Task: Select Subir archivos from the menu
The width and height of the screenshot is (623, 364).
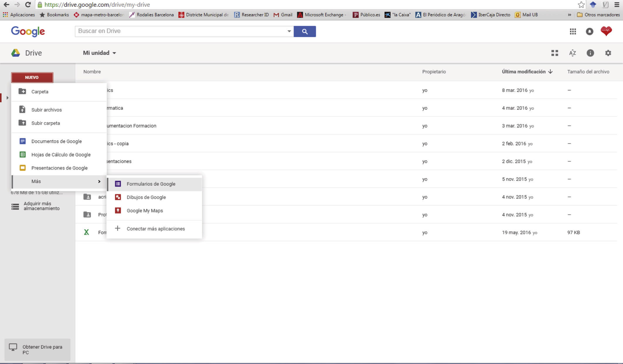Action: tap(46, 110)
